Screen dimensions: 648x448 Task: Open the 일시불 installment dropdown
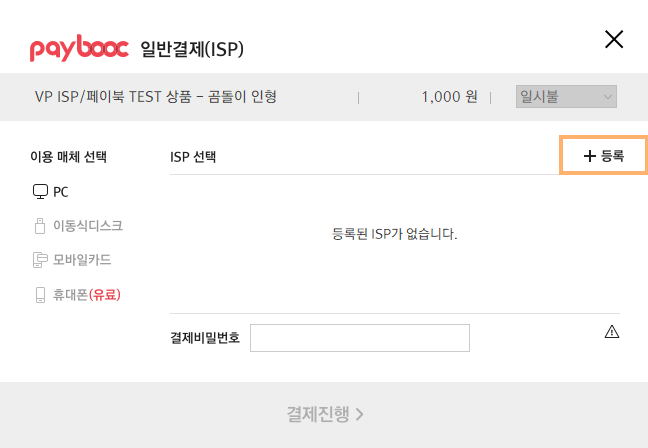click(566, 97)
